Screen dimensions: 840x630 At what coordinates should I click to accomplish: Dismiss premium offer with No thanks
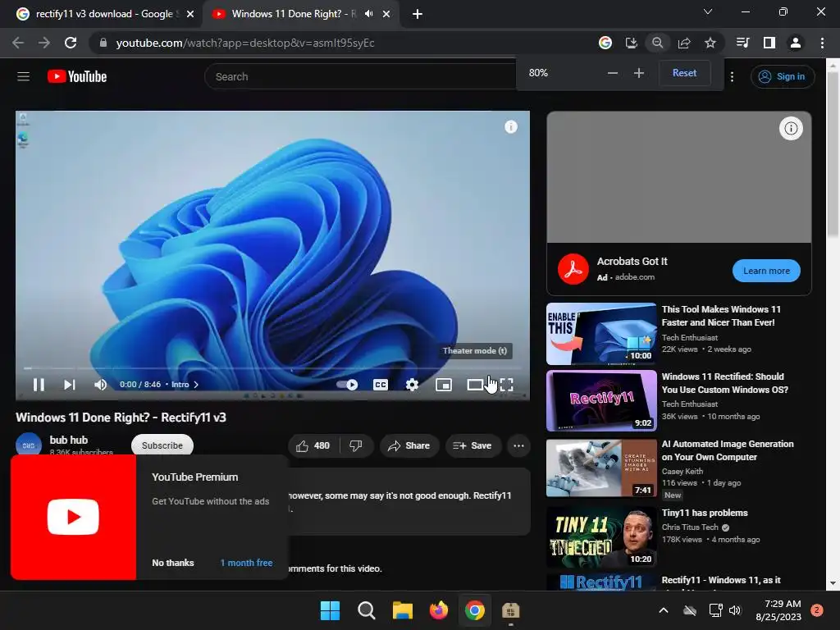173,563
